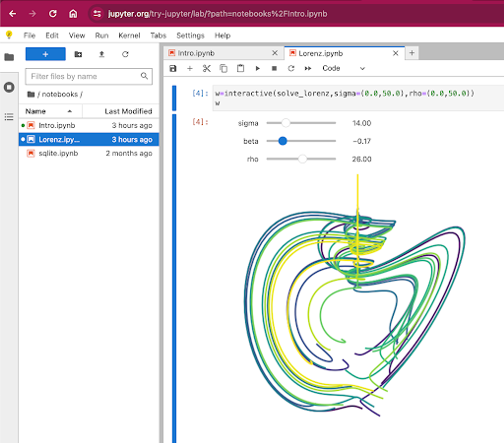The width and height of the screenshot is (504, 443).
Task: Open the Kernel menu
Action: pyautogui.click(x=129, y=36)
